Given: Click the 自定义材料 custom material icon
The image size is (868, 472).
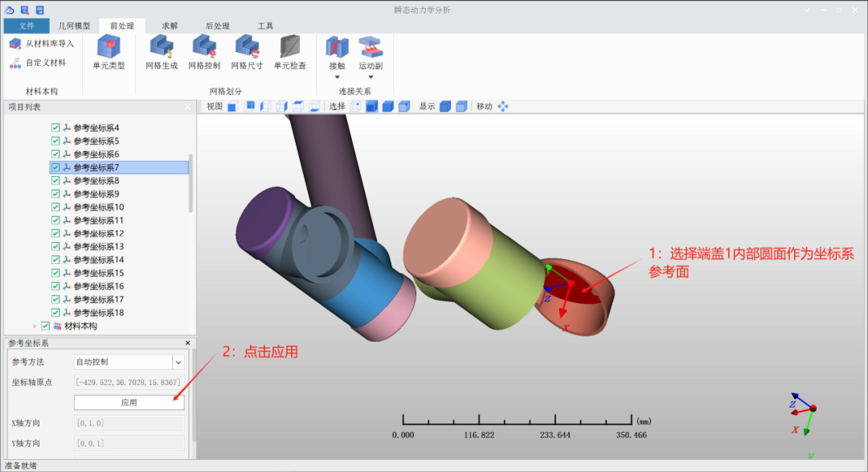Looking at the screenshot, I should click(15, 64).
